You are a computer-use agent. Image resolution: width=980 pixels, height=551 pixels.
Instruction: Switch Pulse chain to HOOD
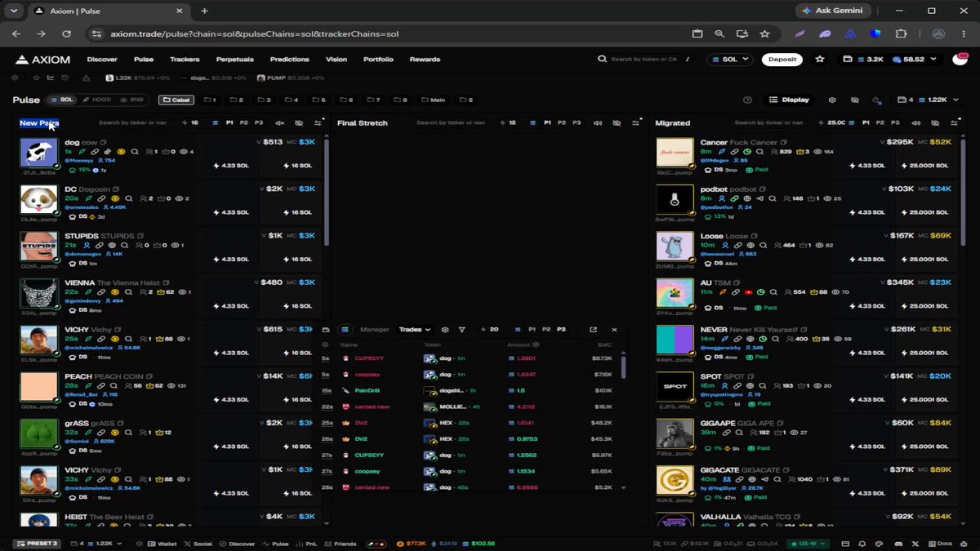coord(97,100)
